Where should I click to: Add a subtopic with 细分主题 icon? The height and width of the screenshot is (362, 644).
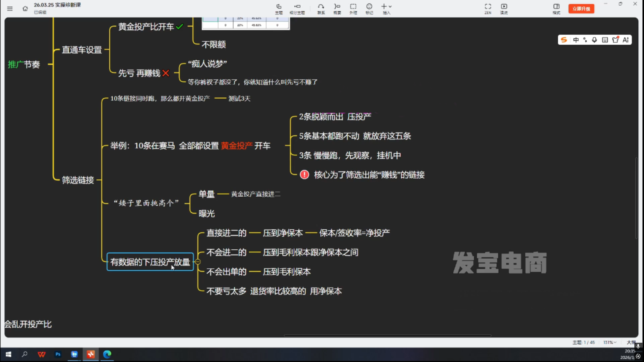coord(297,8)
